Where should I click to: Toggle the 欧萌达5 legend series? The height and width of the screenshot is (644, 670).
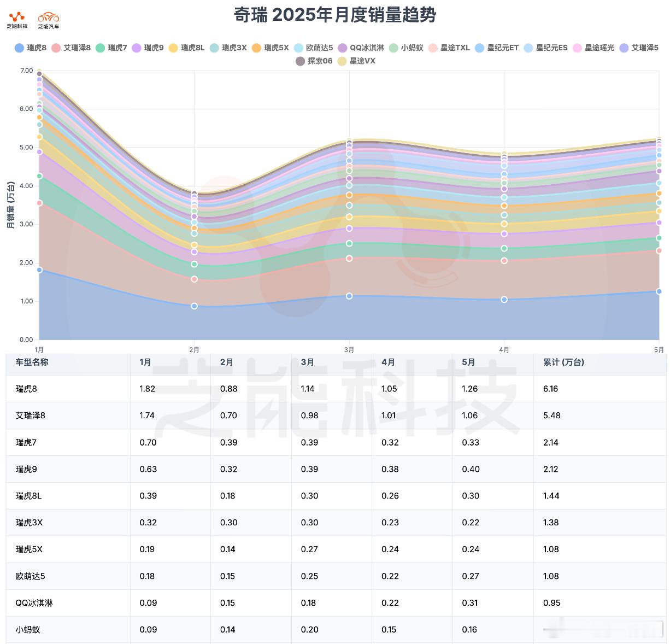coord(314,48)
